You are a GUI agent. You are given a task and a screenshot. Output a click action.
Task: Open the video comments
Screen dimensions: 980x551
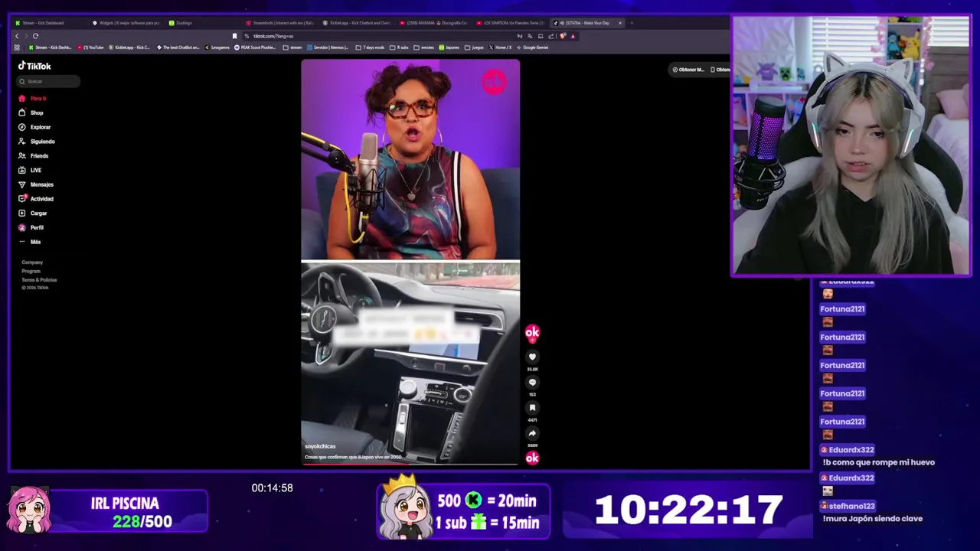(x=532, y=382)
